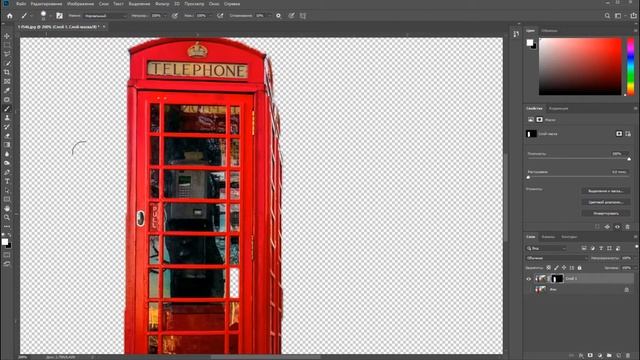Switch to the Коррекция tab
Image resolution: width=640 pixels, height=360 pixels.
click(558, 109)
